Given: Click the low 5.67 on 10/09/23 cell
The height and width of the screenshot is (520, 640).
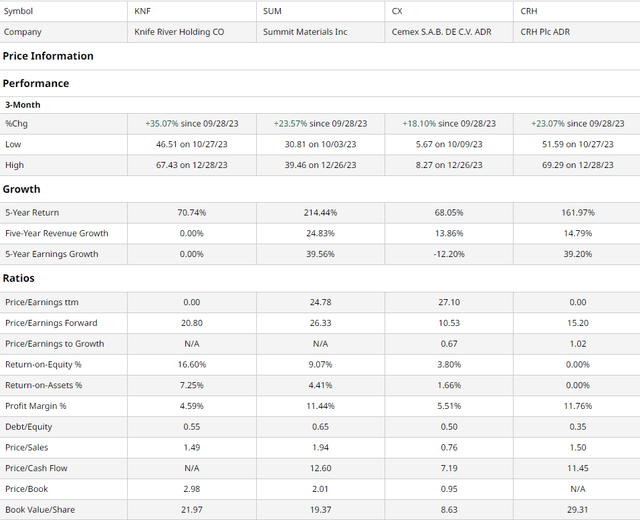Looking at the screenshot, I should pyautogui.click(x=449, y=144).
